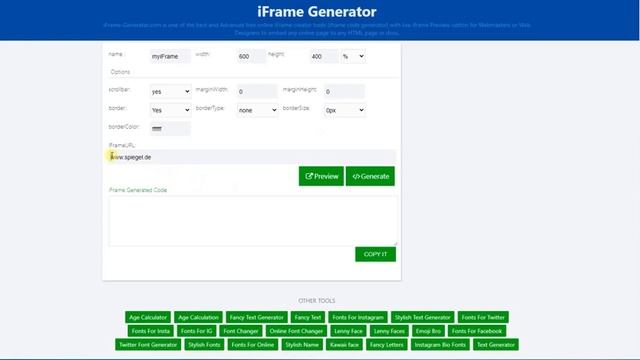Open the borderType none dropdown
Viewport: 640px width, 360px height.
[x=257, y=110]
